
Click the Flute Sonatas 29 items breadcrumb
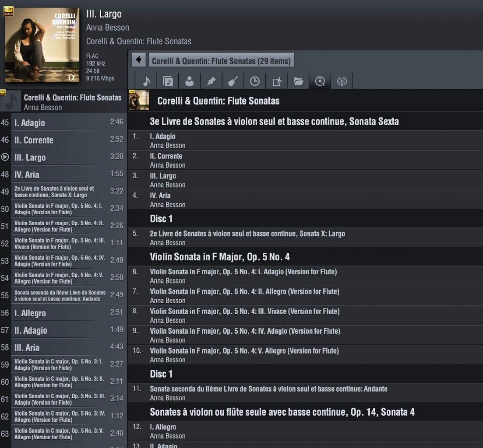click(x=221, y=60)
